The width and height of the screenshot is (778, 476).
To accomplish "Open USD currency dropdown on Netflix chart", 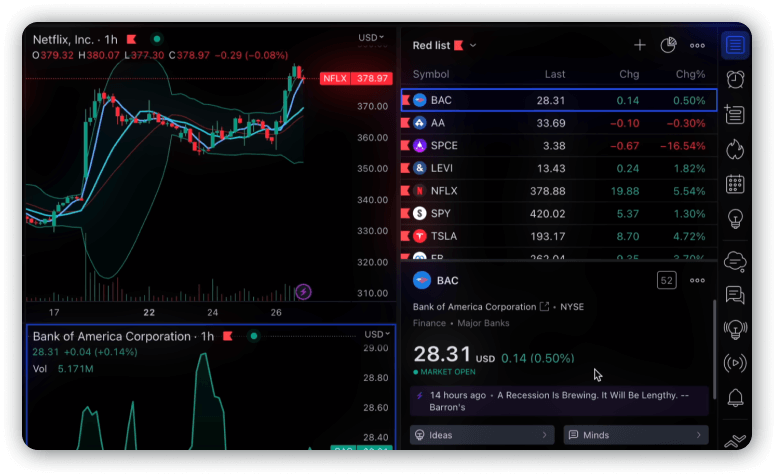I will (371, 37).
